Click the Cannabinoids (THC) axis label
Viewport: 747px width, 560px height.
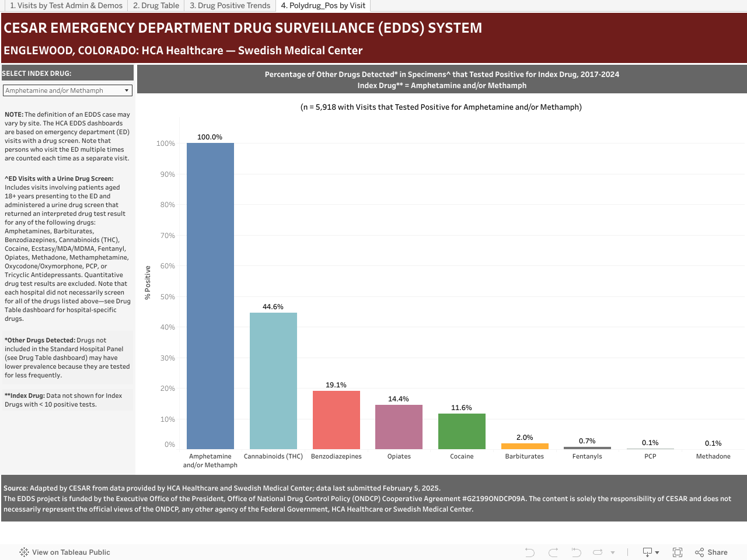273,456
